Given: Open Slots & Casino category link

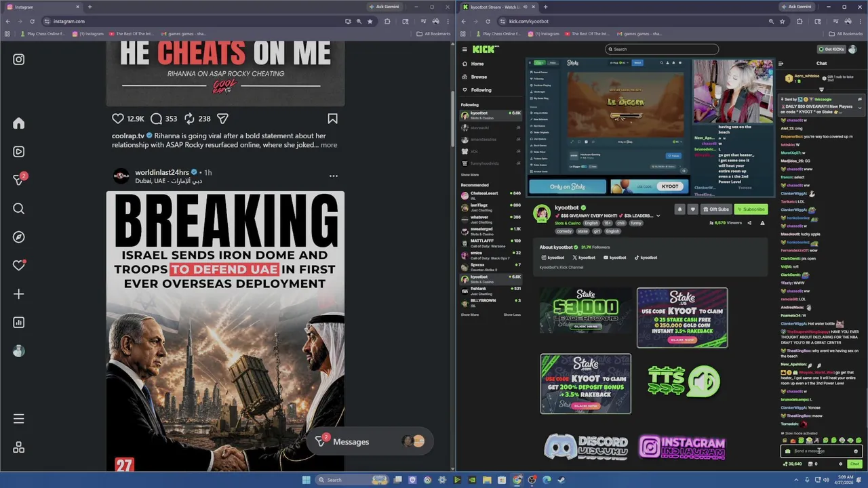Looking at the screenshot, I should click(568, 223).
